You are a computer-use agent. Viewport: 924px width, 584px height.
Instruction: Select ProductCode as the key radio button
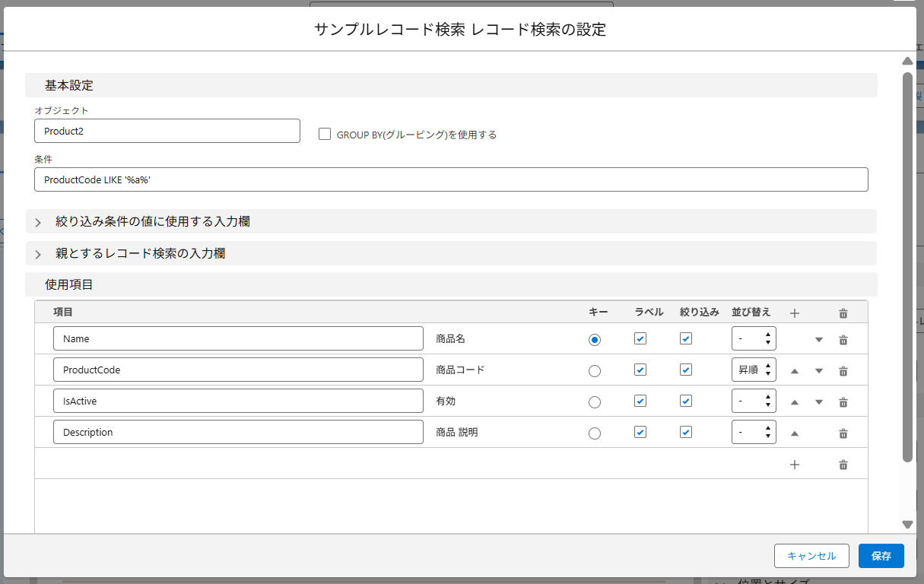coord(595,371)
